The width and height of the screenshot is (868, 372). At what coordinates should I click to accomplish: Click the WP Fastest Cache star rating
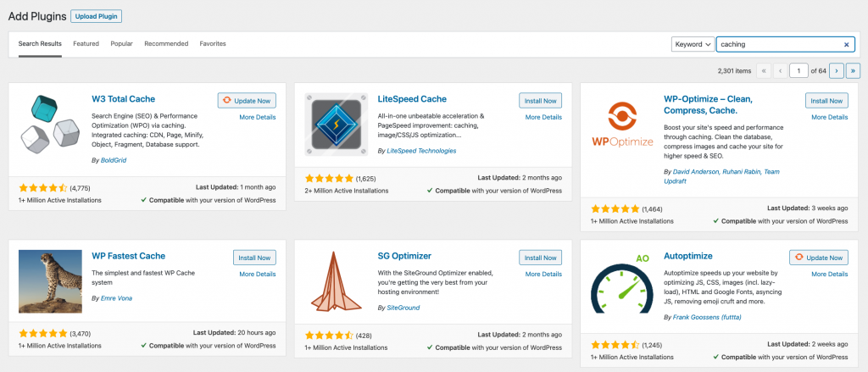(42, 333)
